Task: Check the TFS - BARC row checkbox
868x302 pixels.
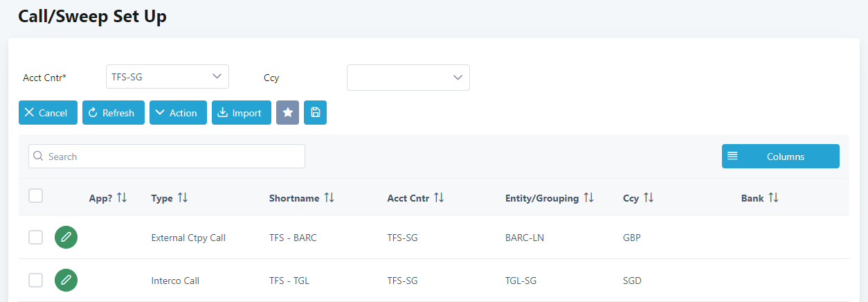Action: [x=36, y=238]
